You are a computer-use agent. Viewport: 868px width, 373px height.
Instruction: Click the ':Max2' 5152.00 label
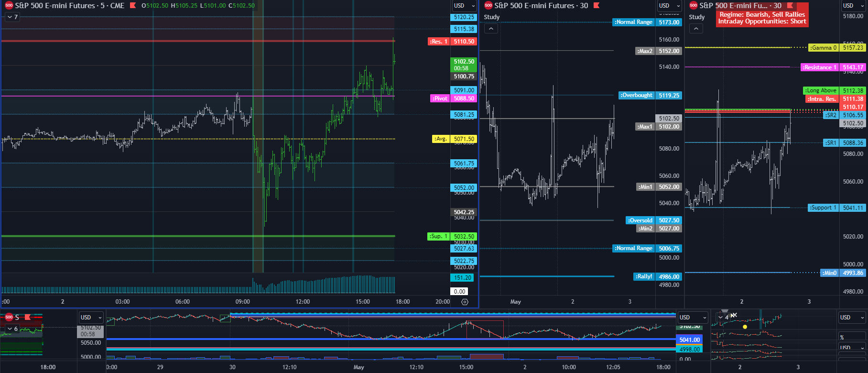(x=659, y=51)
